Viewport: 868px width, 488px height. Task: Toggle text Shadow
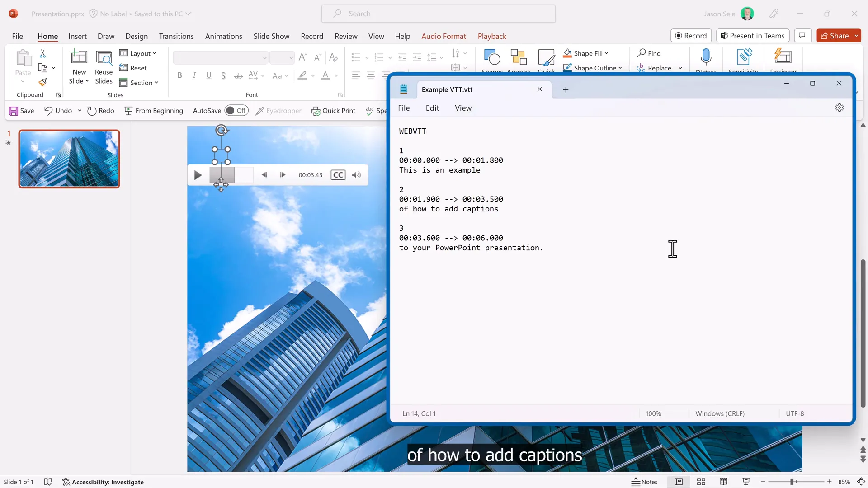223,75
